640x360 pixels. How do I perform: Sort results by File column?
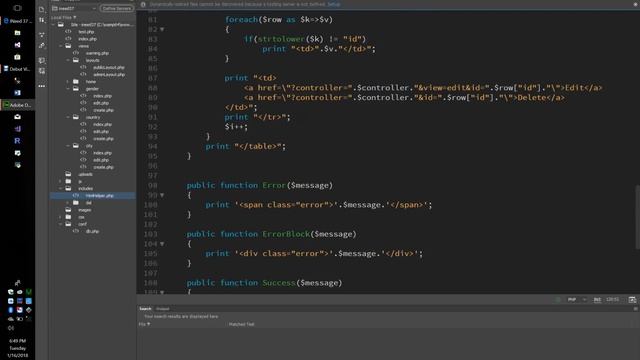(144, 324)
